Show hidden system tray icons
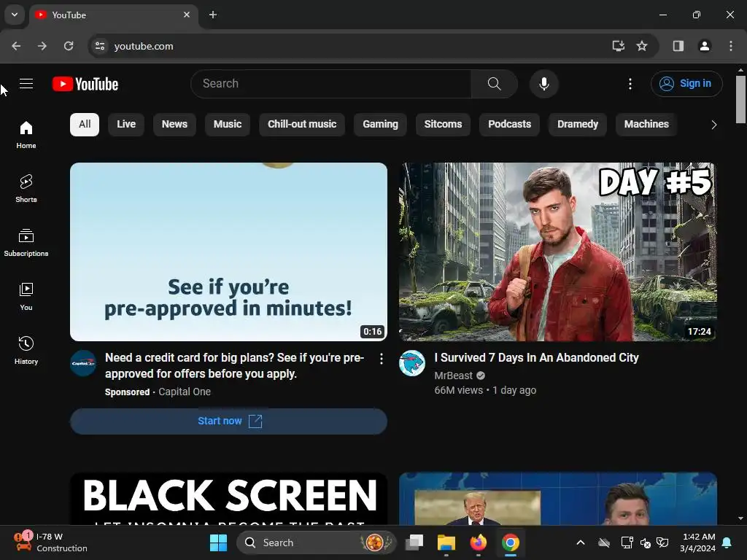Viewport: 747px width, 560px height. (x=580, y=542)
